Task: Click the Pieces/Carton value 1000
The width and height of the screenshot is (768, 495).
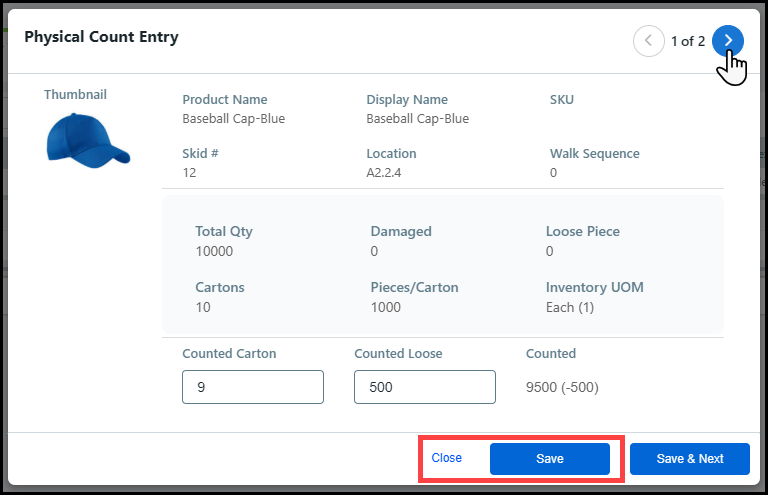Action: pos(385,307)
